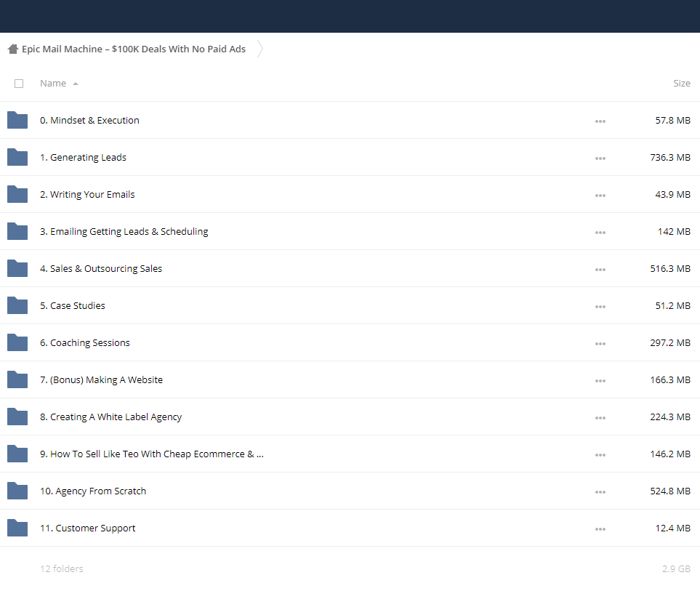Click the 43.9 MB size value
This screenshot has height=591, width=700.
tap(673, 195)
